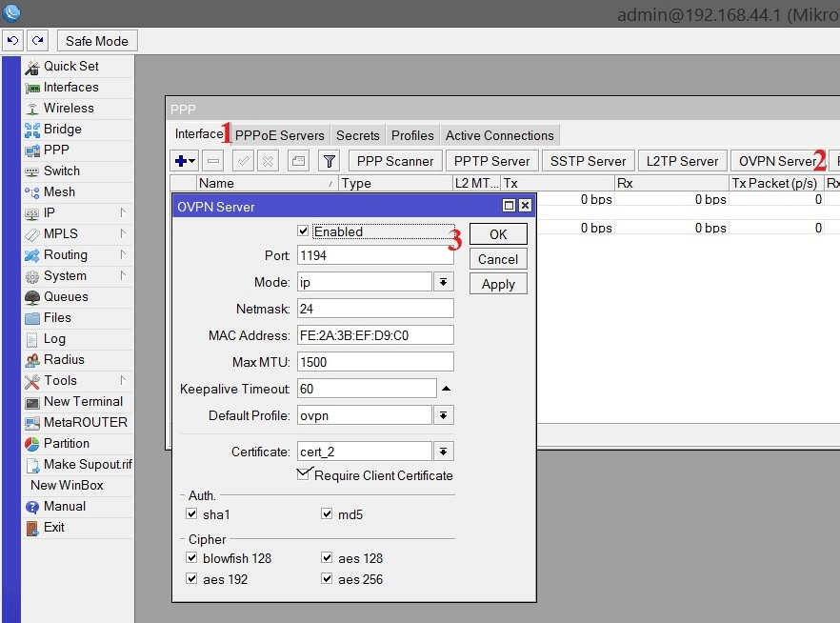Open the Bridge section icon
Screen dimensions: 840x623
[32, 130]
